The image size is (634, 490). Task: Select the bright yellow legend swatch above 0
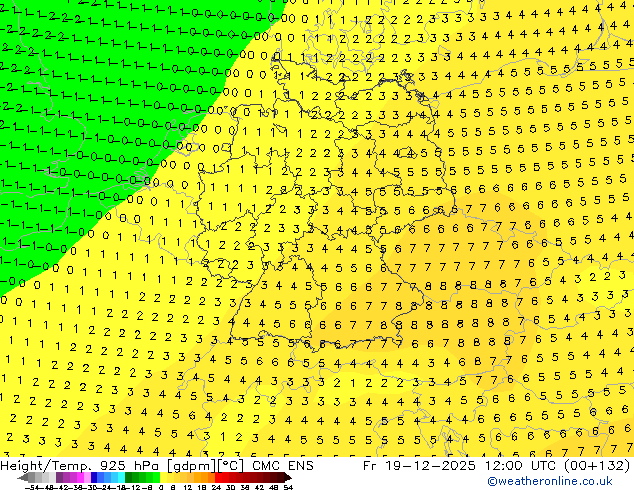[x=164, y=477]
